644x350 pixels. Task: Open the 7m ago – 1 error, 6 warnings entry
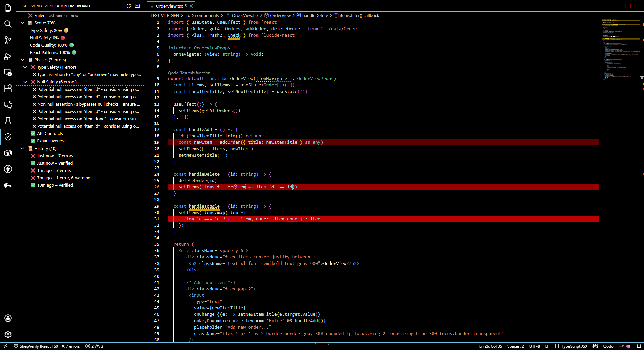(x=81, y=178)
